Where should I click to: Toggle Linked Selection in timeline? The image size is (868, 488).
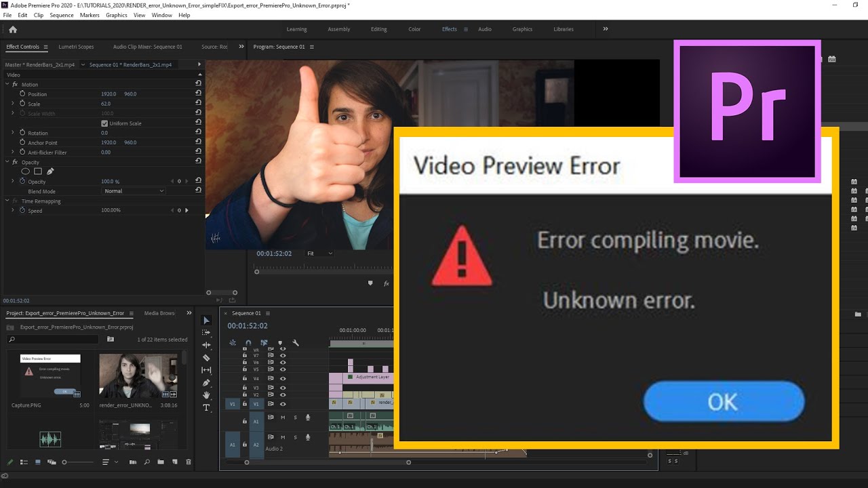tap(264, 343)
